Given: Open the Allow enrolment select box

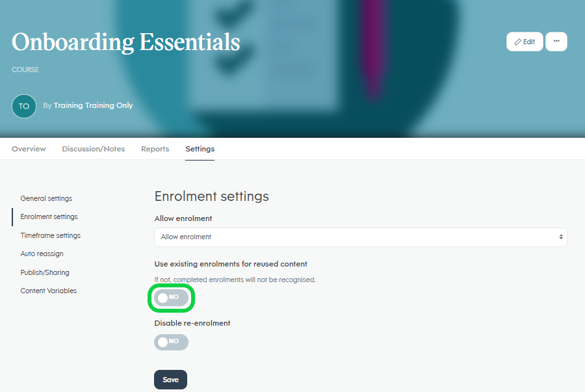Looking at the screenshot, I should pyautogui.click(x=360, y=237).
